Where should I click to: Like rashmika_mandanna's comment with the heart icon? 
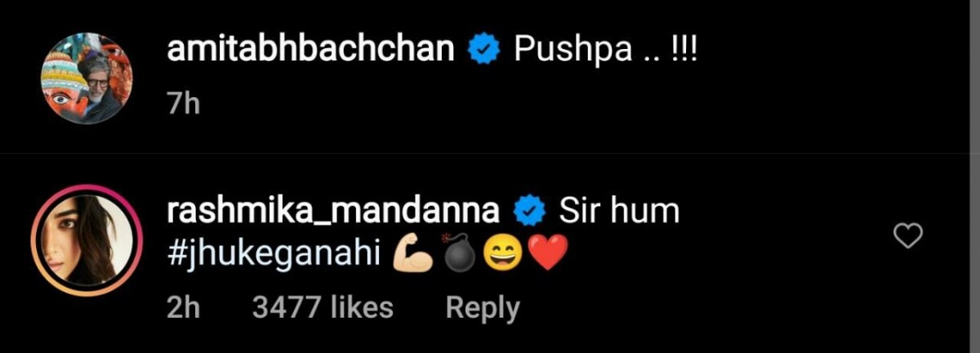coord(909,237)
